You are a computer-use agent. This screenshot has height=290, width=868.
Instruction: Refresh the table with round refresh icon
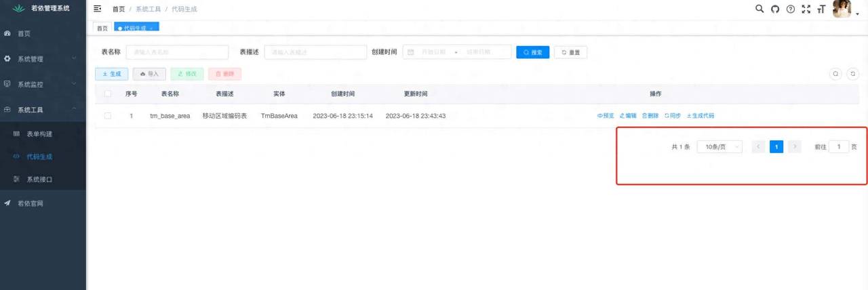854,74
